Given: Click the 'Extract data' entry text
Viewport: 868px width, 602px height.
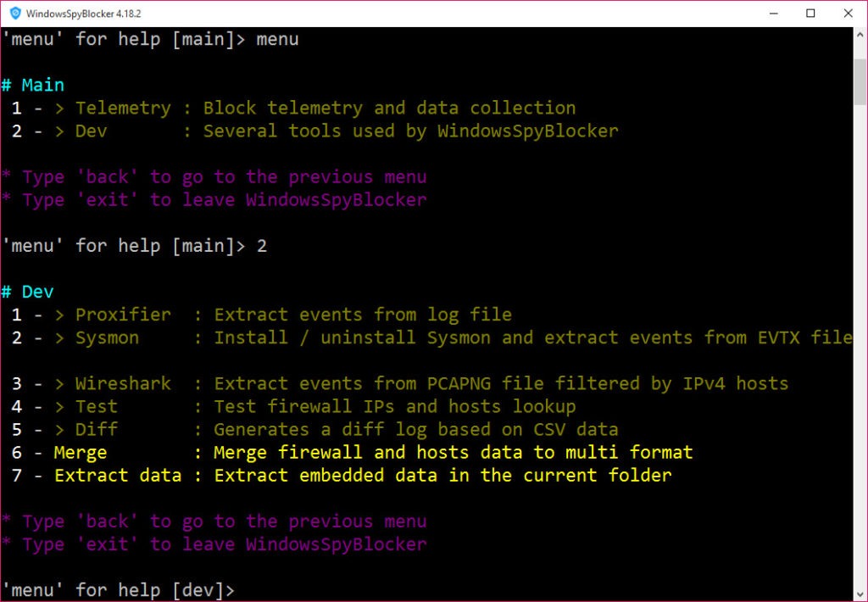Looking at the screenshot, I should click(x=118, y=475).
